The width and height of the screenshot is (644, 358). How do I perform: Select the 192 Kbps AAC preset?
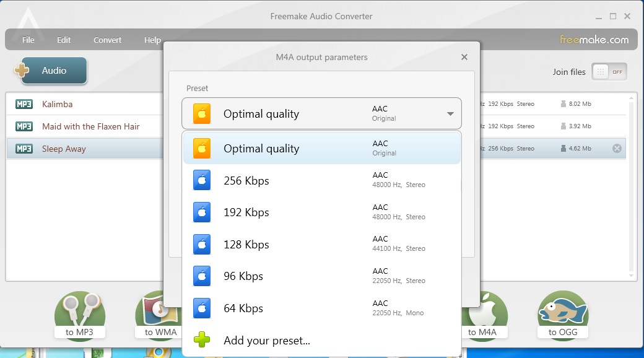tap(321, 212)
